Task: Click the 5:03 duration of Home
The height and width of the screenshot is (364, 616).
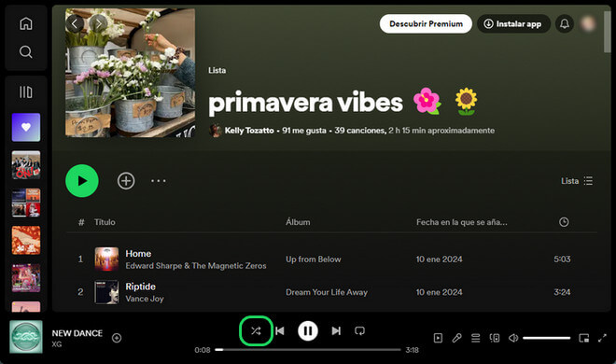Action: [x=562, y=259]
